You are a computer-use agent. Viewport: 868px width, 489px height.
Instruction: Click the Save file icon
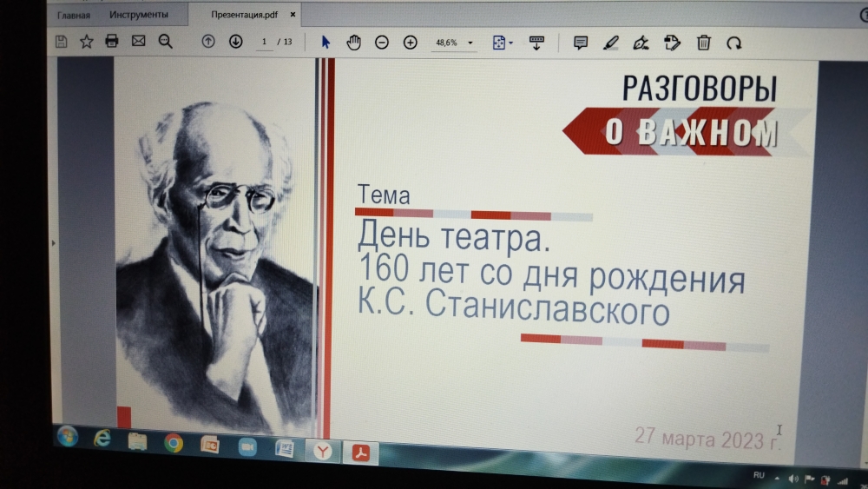click(x=61, y=42)
